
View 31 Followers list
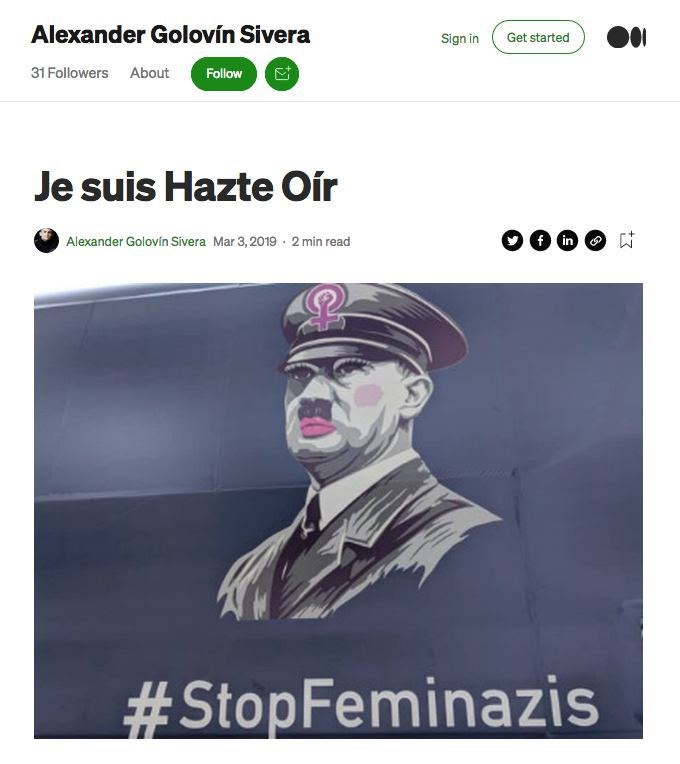click(x=69, y=73)
